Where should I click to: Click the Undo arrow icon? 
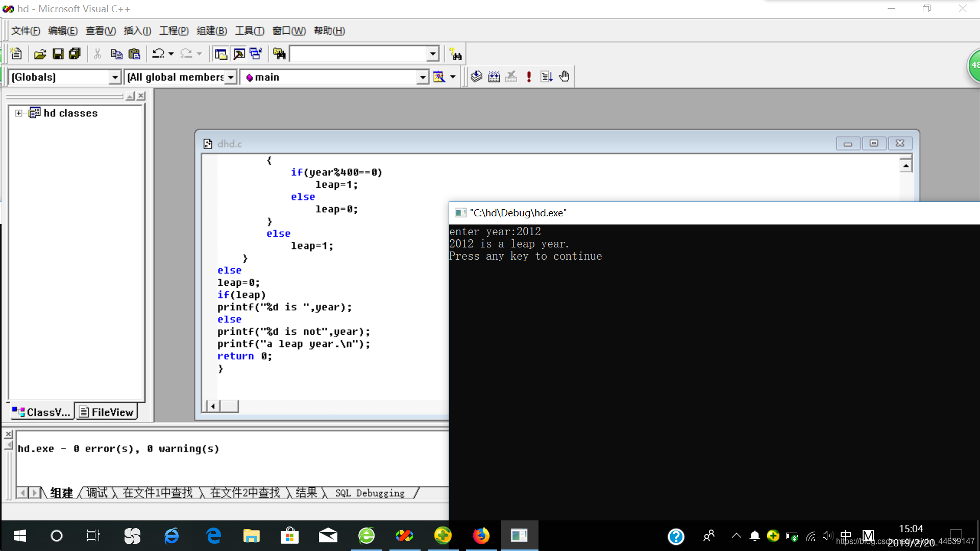(x=158, y=54)
